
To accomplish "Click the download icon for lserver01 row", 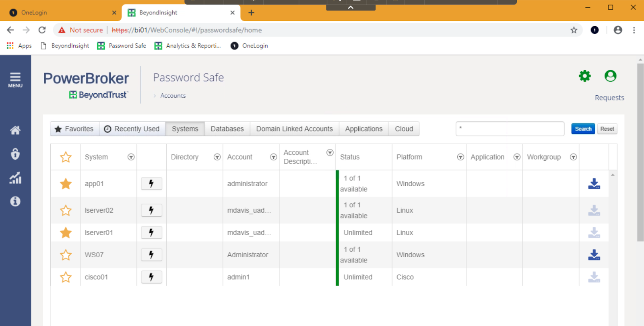I will point(594,233).
